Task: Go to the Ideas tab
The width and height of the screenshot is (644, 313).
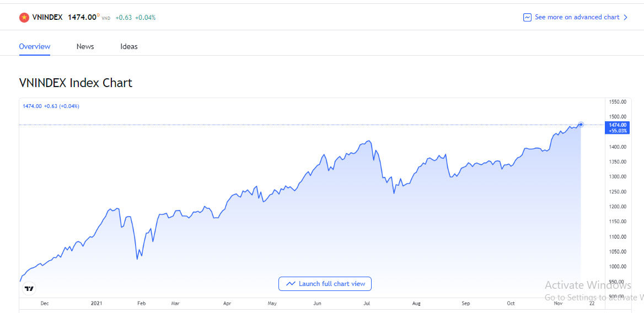Action: (129, 46)
